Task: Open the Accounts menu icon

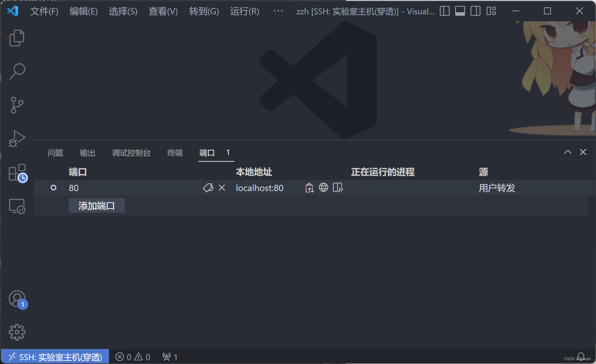Action: 17,299
